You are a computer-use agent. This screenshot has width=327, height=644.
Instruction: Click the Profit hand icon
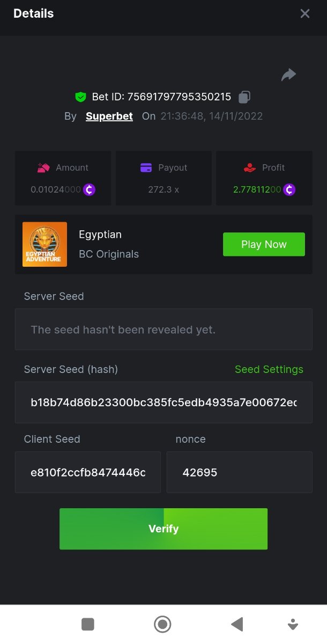249,167
